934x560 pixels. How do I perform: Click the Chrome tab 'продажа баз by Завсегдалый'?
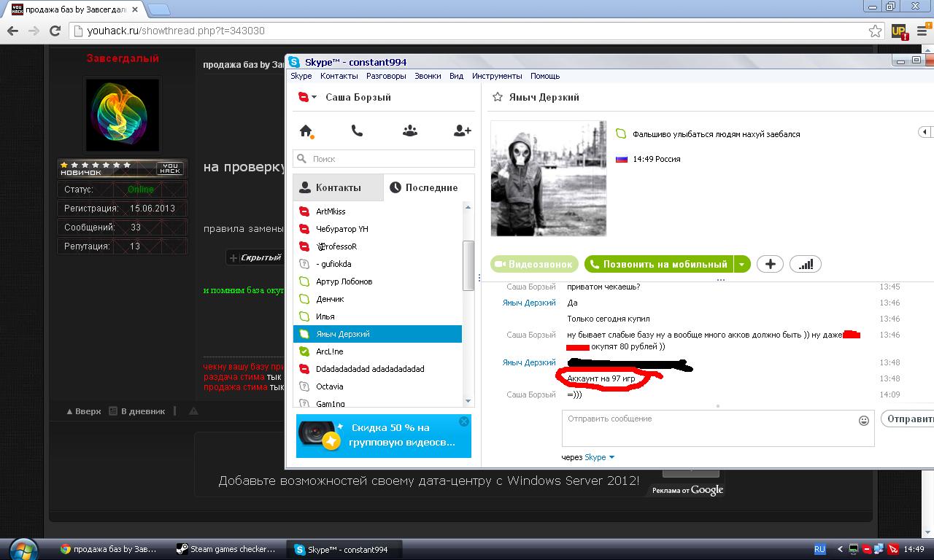click(x=75, y=9)
